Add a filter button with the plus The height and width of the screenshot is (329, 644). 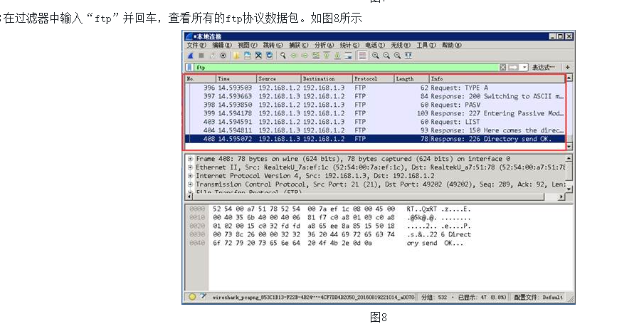point(568,67)
